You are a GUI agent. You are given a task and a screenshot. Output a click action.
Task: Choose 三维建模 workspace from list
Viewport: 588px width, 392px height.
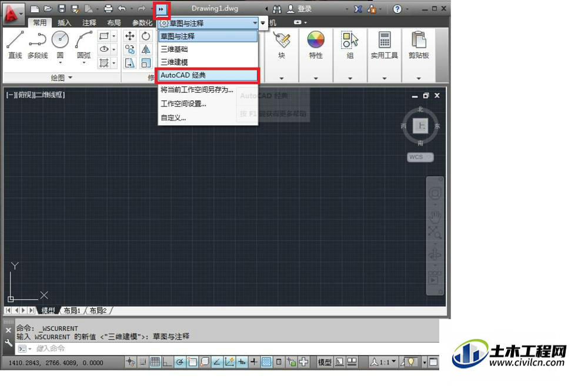[208, 62]
